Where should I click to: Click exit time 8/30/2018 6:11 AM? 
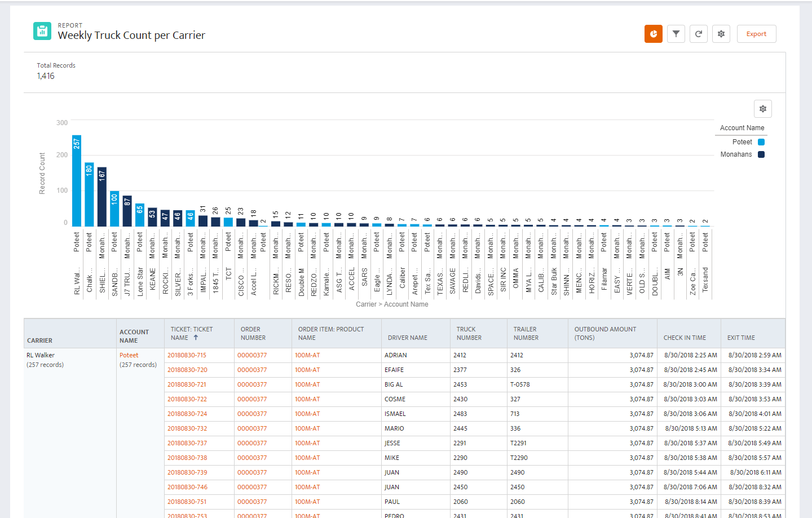tap(756, 472)
